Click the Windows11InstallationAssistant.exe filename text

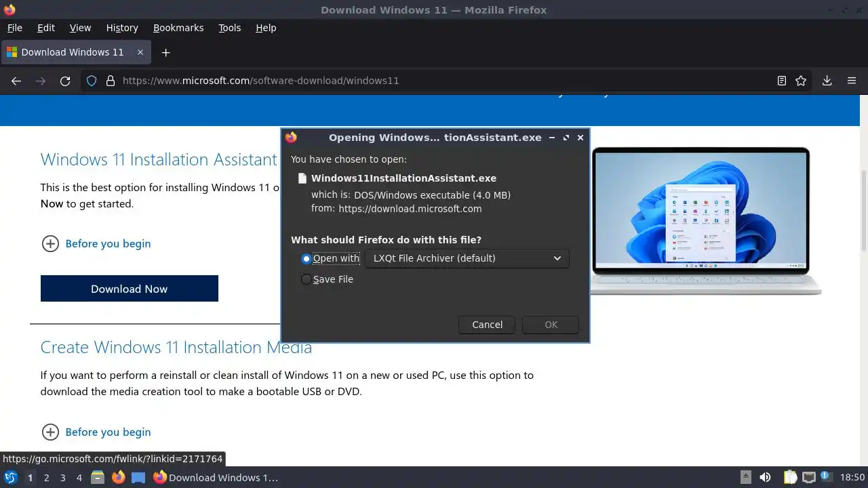pyautogui.click(x=403, y=178)
